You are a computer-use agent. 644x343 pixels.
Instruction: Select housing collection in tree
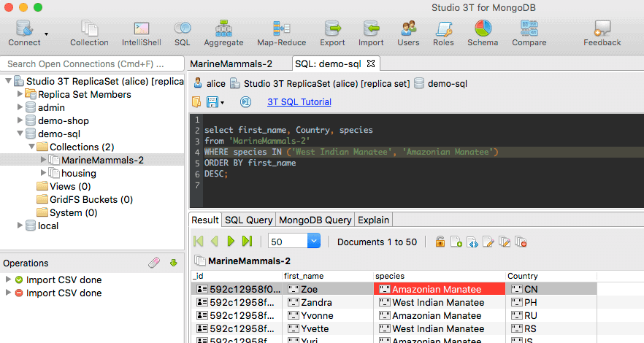78,173
